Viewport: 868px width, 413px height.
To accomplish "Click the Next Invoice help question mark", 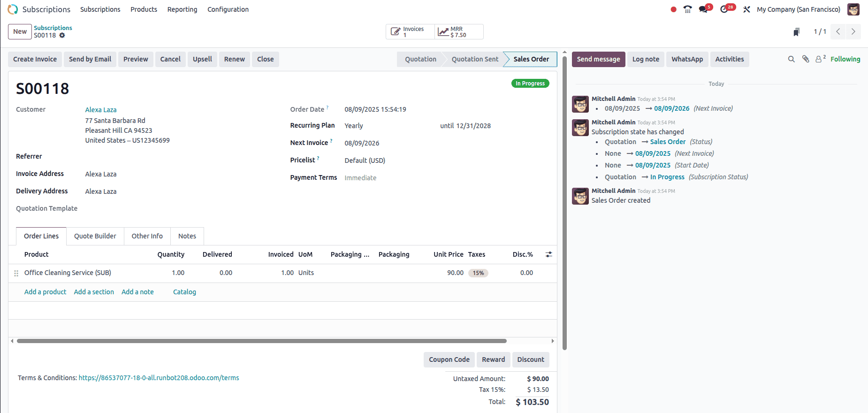I will point(331,141).
